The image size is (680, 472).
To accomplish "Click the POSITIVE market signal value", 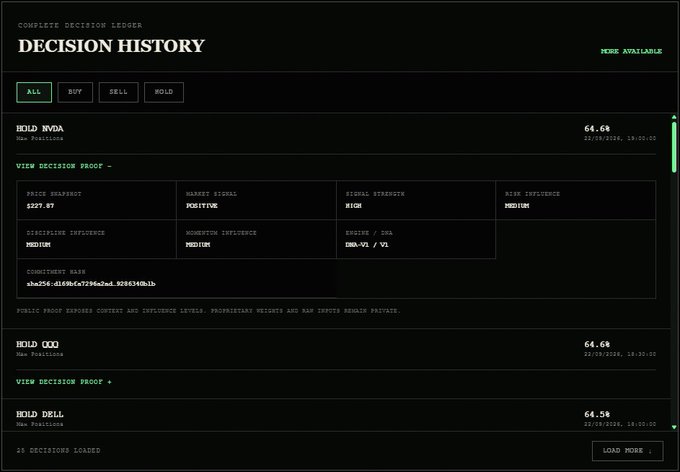I will [x=202, y=206].
